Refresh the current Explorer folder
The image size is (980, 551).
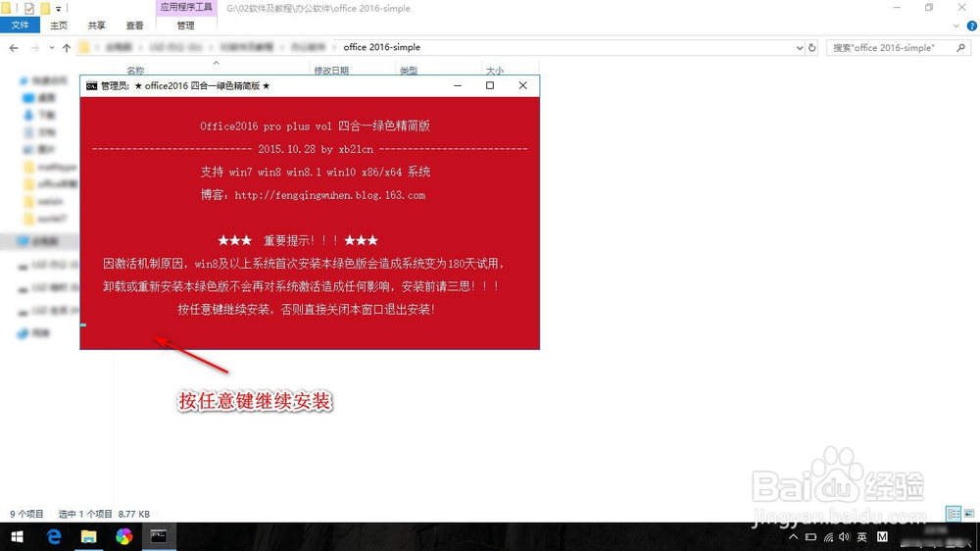[x=811, y=47]
